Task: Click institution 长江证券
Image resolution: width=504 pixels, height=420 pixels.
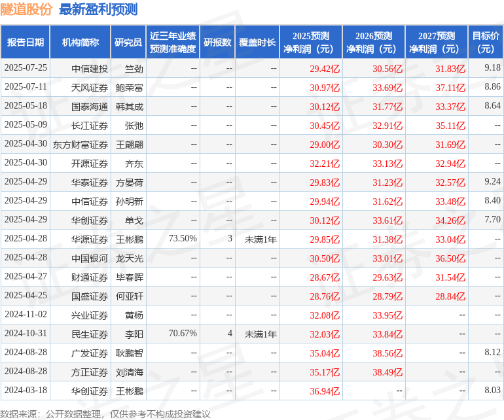Action: [x=90, y=126]
